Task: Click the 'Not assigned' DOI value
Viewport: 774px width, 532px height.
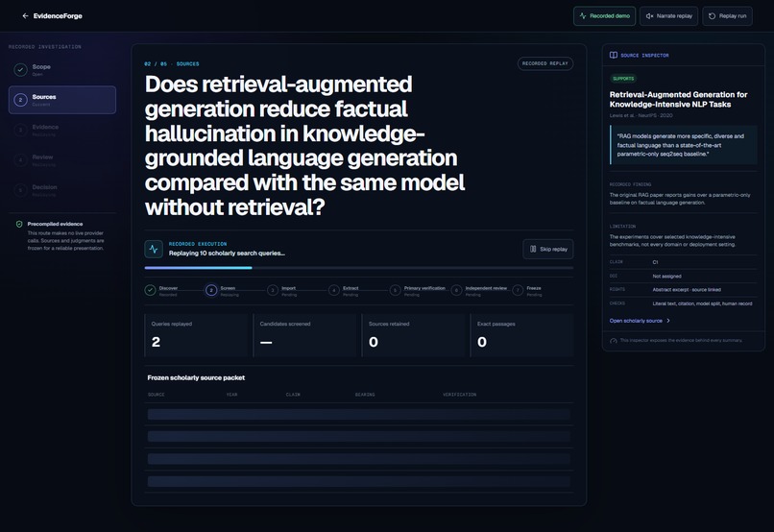Action: (666, 277)
